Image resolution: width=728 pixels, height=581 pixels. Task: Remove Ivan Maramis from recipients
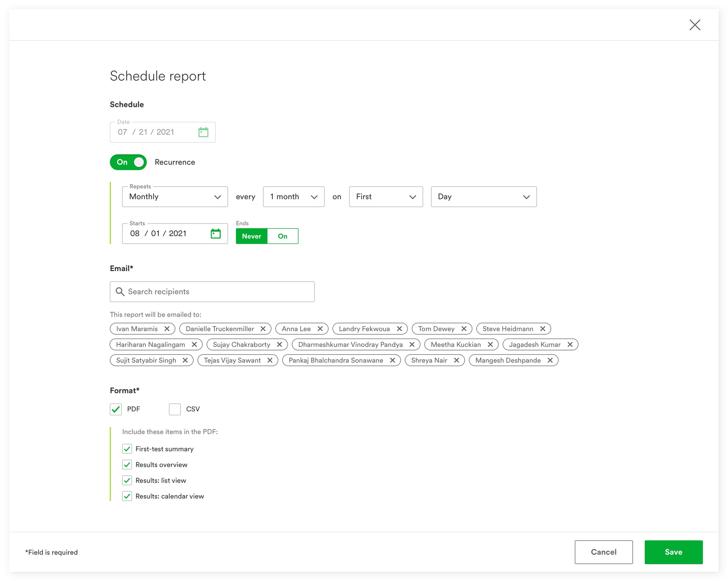167,329
